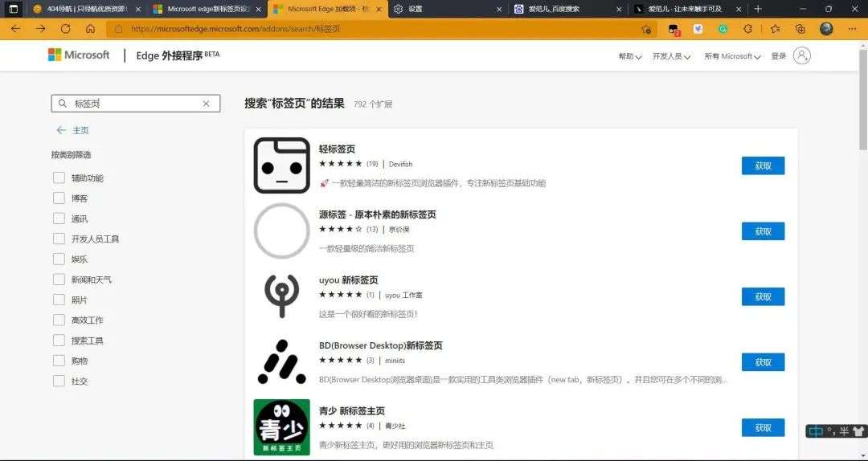The image size is (868, 461).
Task: Click the sign-in account avatar icon
Action: (x=802, y=55)
